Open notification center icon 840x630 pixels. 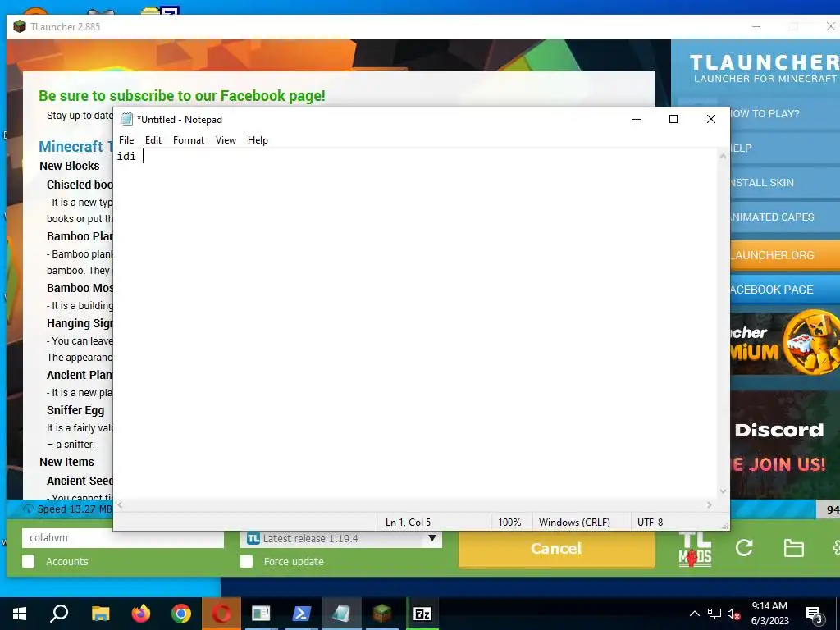tap(815, 614)
